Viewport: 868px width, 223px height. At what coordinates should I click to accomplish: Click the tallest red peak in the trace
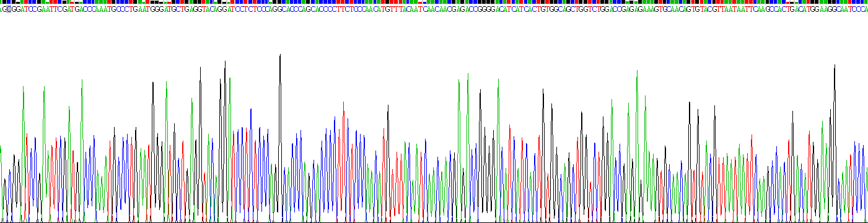pyautogui.click(x=343, y=161)
